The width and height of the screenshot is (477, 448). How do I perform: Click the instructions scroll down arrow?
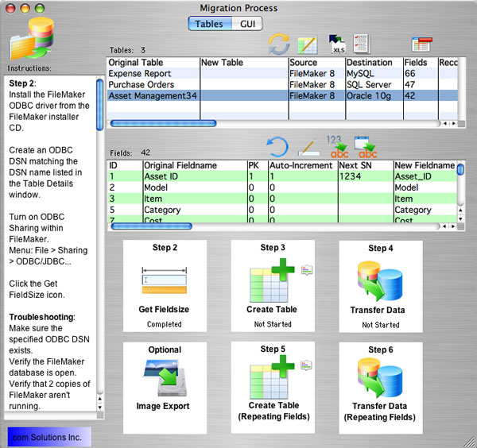(x=100, y=407)
